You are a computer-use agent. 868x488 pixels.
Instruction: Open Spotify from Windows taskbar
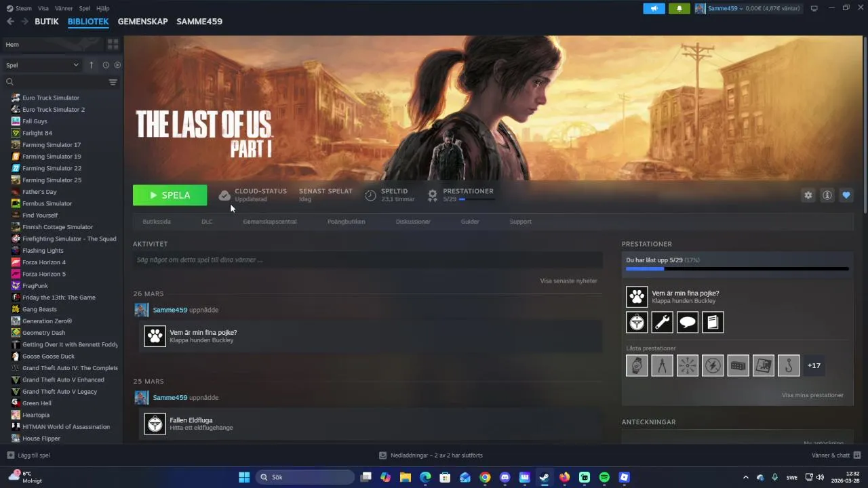[x=604, y=477]
